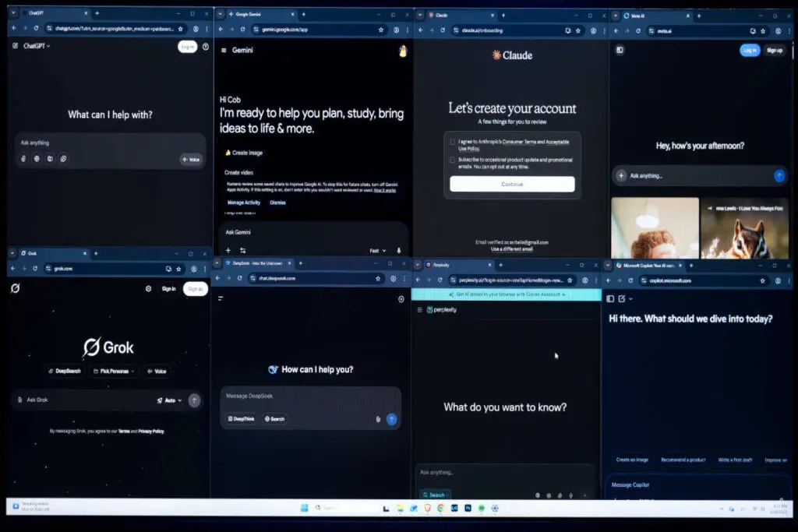Open Photoshop from the taskbar
Viewport: 798px width, 532px height.
click(x=468, y=508)
